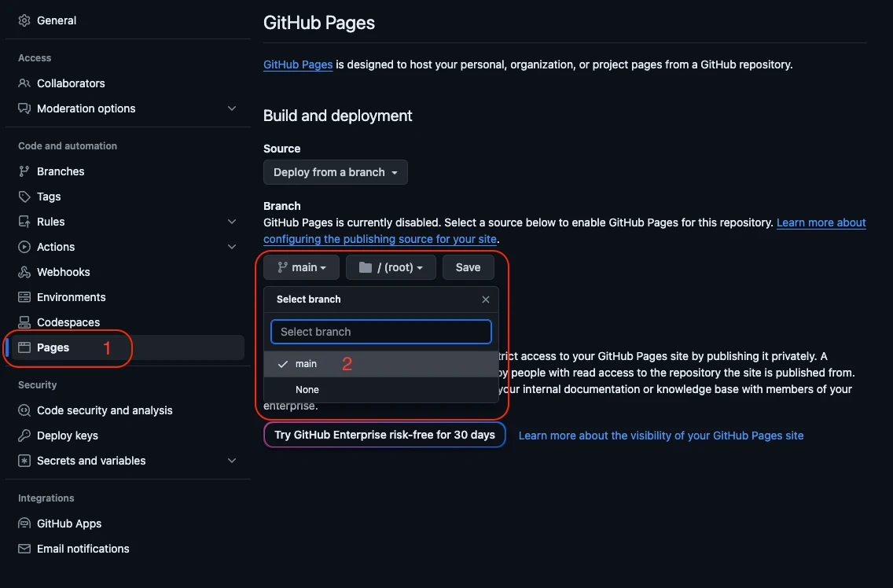
Task: Click the GitHub Pages heading
Action: [319, 23]
